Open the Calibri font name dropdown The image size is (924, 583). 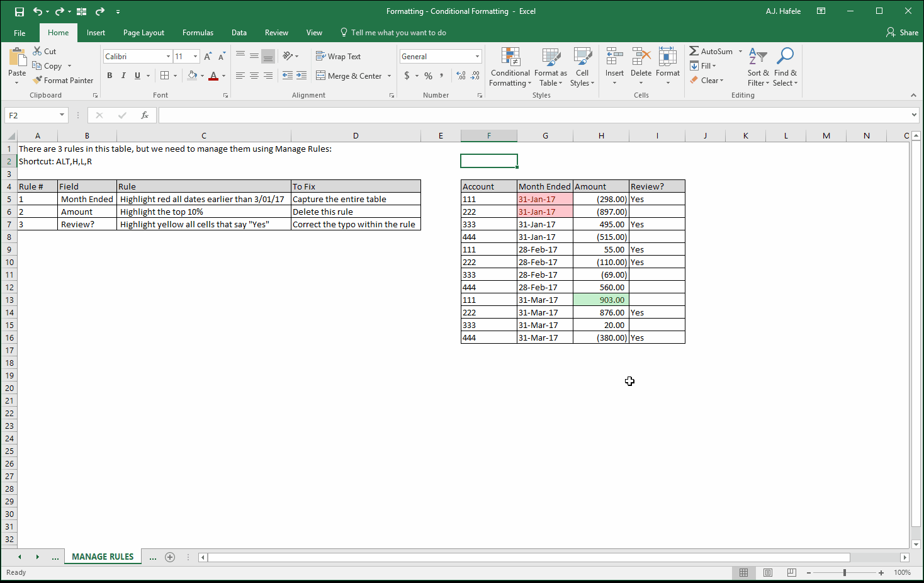pos(168,57)
